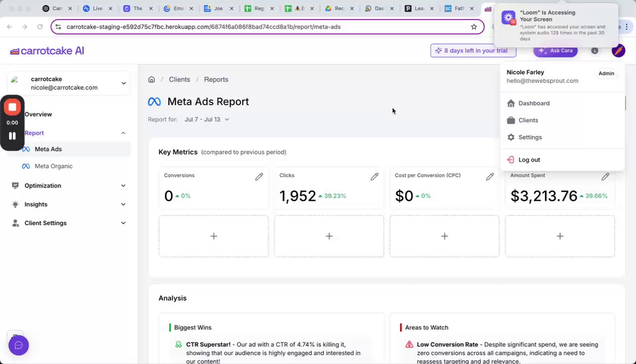This screenshot has height=364, width=636.
Task: Pause the Loom recording
Action: (x=12, y=136)
